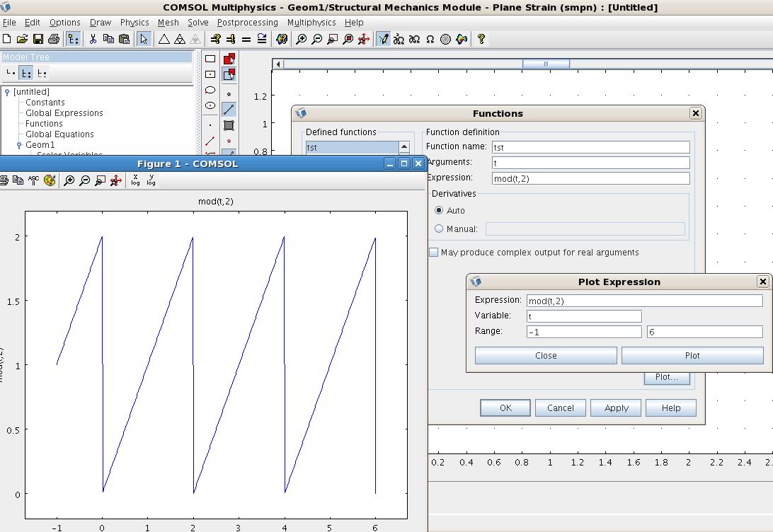Click Zoom In in the main toolbar

(x=301, y=39)
